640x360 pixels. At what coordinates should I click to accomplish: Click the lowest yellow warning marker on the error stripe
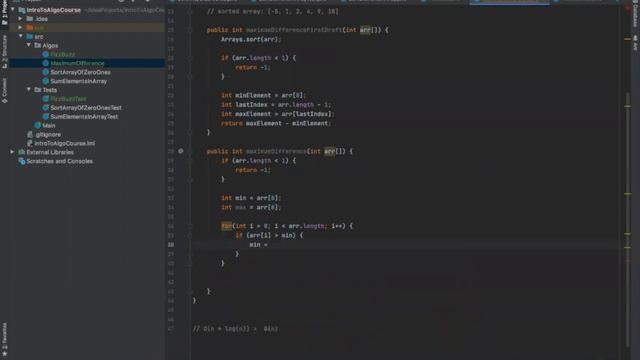(628, 247)
